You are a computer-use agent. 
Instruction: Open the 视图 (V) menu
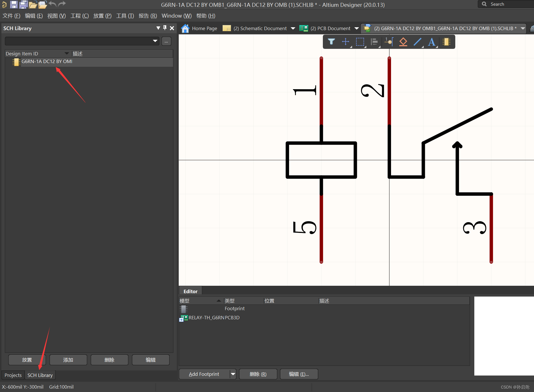(x=57, y=16)
